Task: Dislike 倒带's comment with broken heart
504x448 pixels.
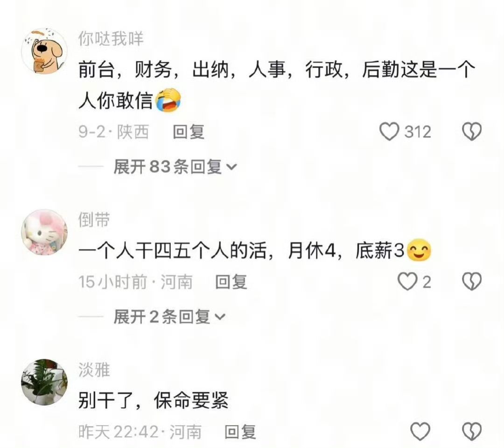Action: click(x=471, y=282)
